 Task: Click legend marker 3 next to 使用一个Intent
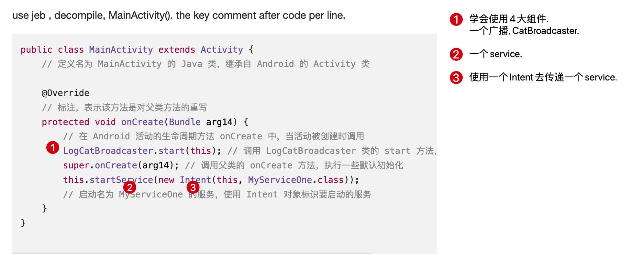[456, 78]
